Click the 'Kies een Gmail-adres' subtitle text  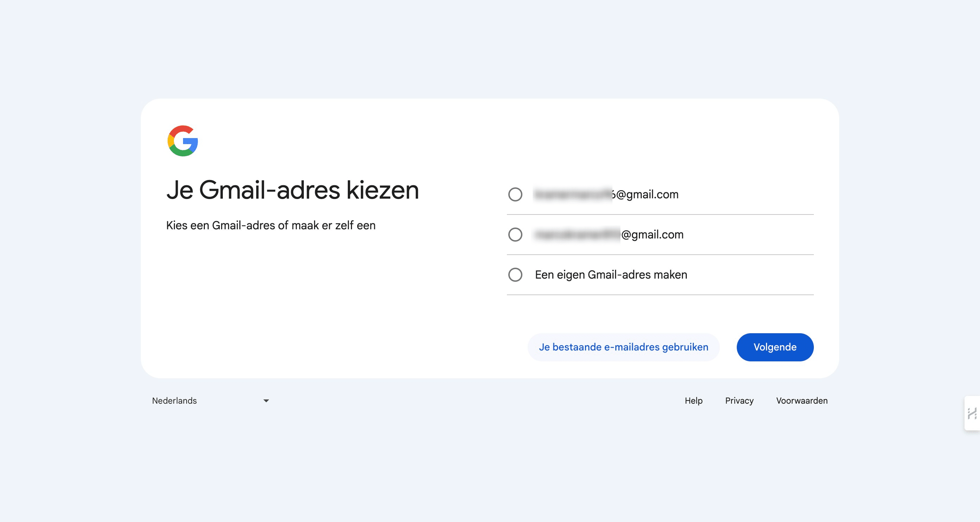(x=270, y=225)
